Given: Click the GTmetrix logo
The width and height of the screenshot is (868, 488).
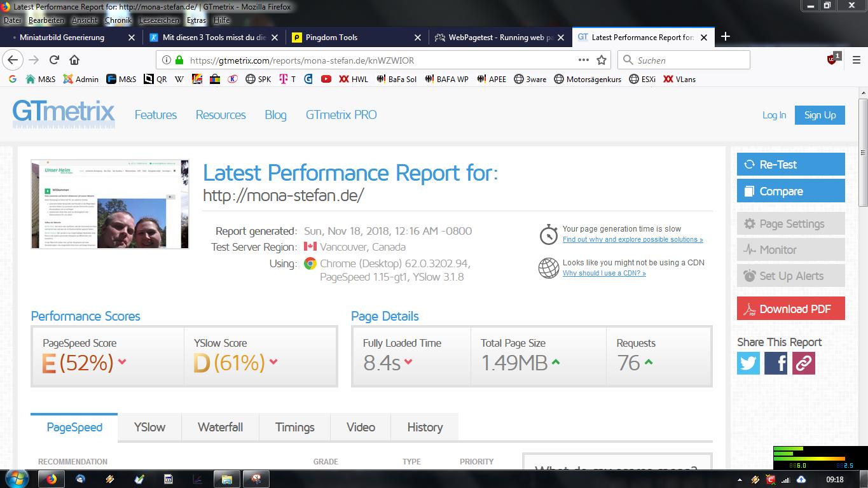Looking at the screenshot, I should (64, 115).
